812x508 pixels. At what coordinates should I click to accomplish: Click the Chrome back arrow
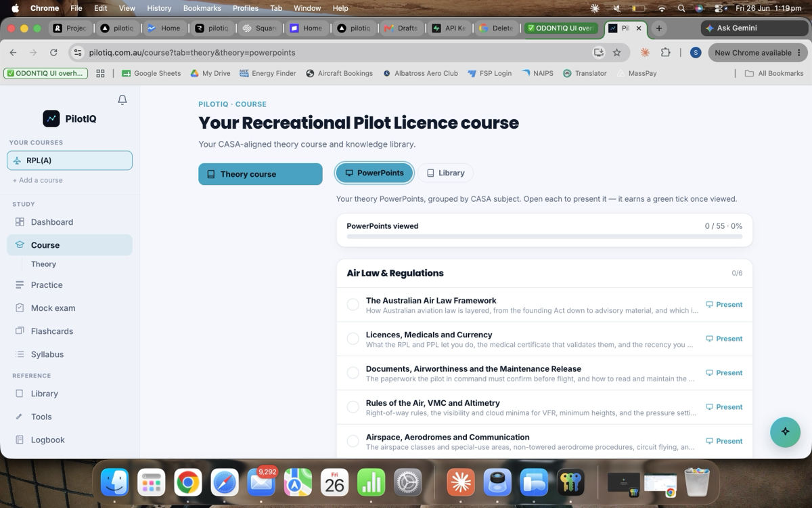click(13, 52)
